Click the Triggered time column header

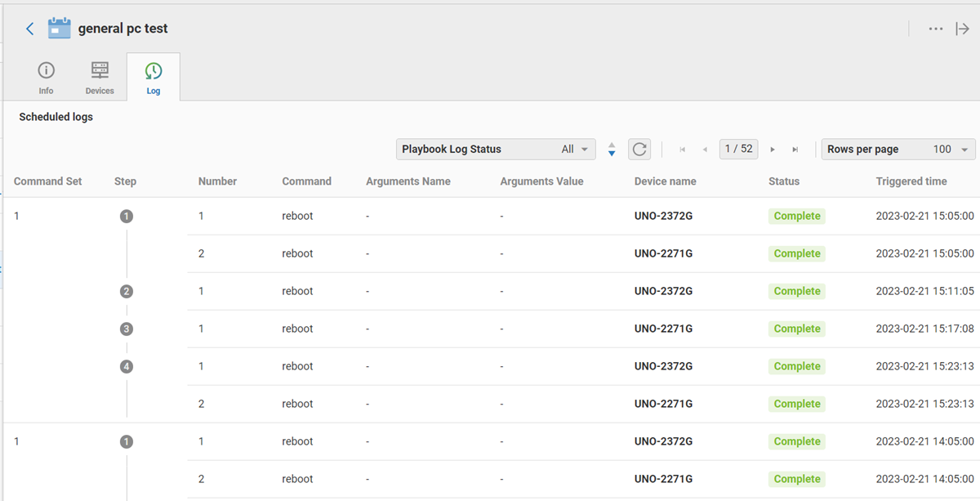pyautogui.click(x=911, y=181)
